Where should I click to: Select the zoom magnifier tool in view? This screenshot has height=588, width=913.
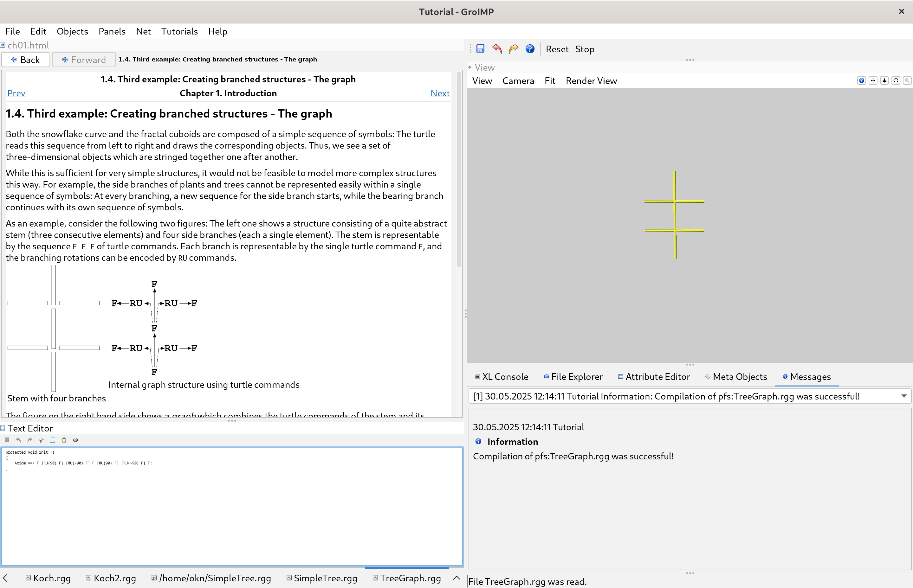(x=907, y=80)
